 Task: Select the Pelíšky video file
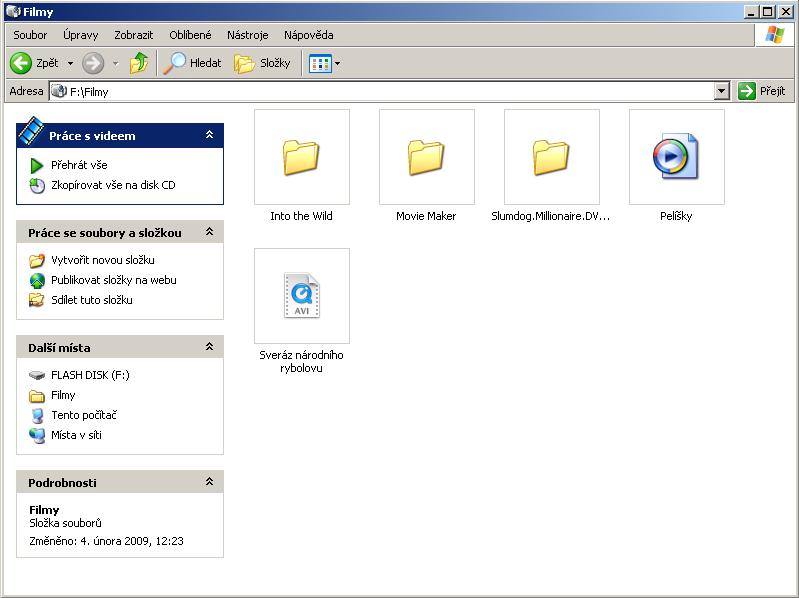[676, 158]
